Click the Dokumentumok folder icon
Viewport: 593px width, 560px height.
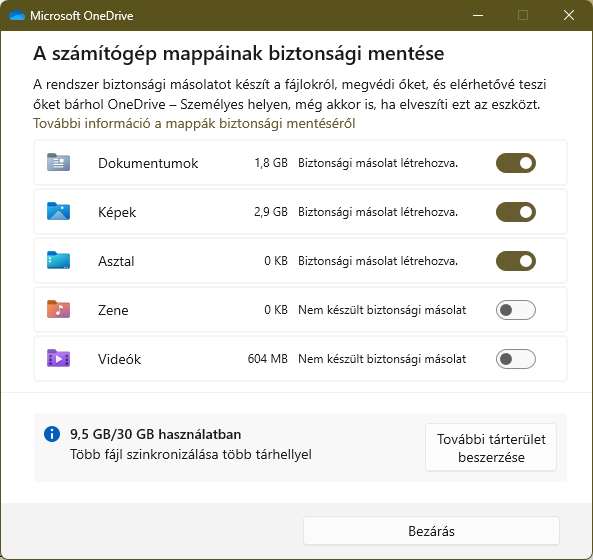(x=58, y=162)
